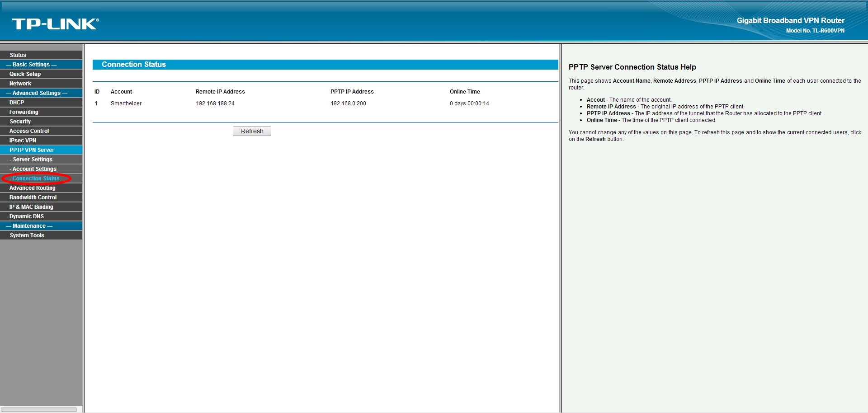Open the Forwarding menu
This screenshot has height=413, width=868.
pos(41,112)
